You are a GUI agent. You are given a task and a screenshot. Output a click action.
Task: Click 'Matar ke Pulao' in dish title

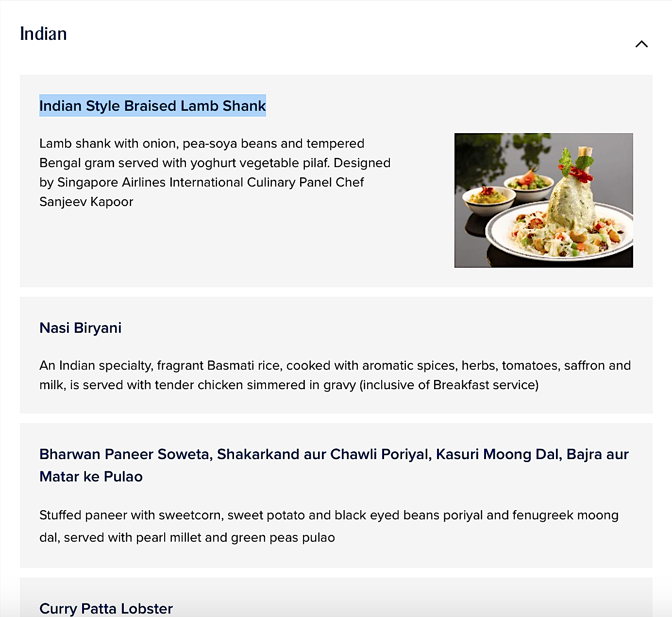[x=91, y=477]
